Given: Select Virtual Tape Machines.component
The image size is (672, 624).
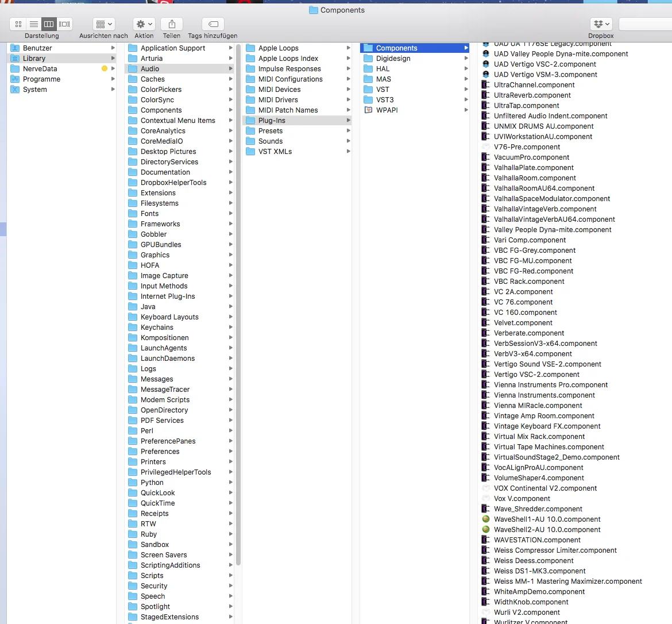Looking at the screenshot, I should pos(549,447).
